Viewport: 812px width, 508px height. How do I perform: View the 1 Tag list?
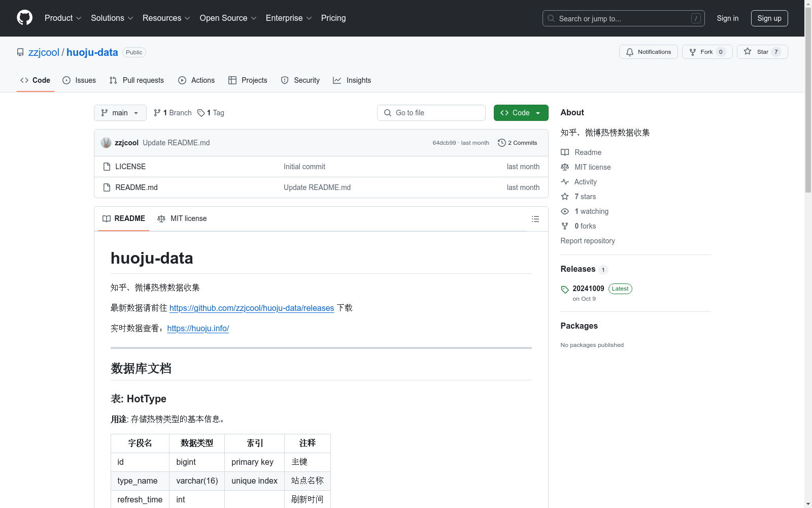211,113
